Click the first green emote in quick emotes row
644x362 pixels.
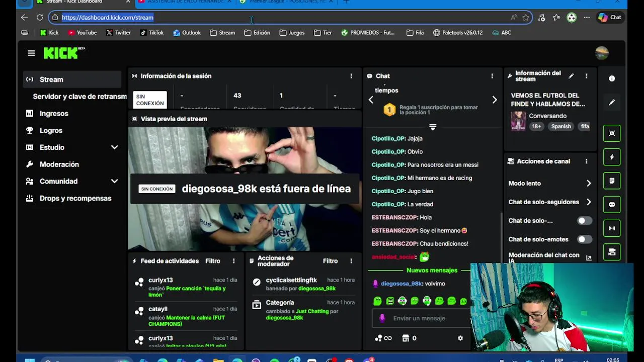(x=378, y=301)
